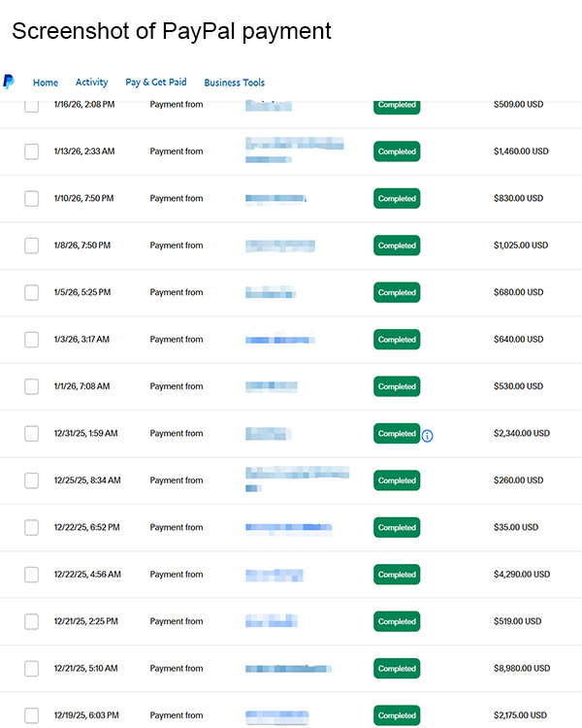This screenshot has width=582, height=728.
Task: Mark the checkbox for 1/3/26, 3:17 AM payment
Action: [32, 340]
